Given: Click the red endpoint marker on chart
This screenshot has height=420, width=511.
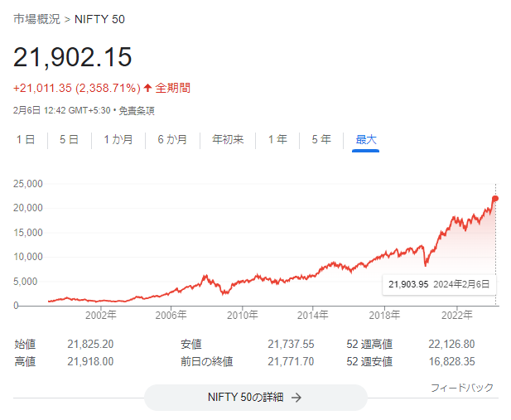Looking at the screenshot, I should click(495, 199).
